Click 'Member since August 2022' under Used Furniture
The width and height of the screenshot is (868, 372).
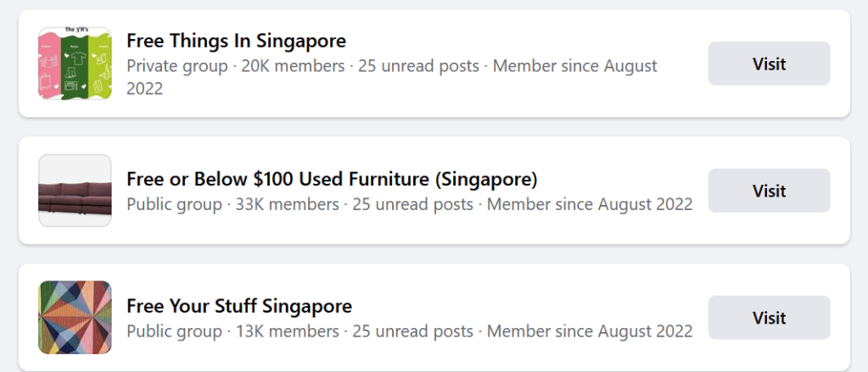[x=590, y=204]
